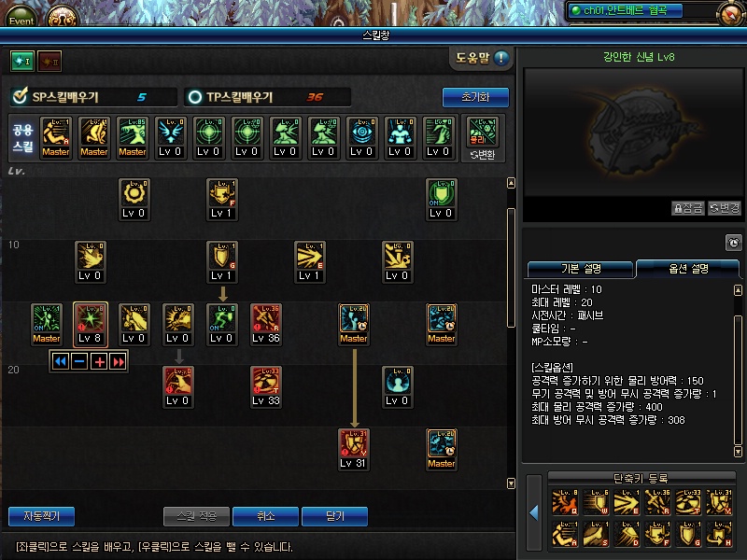Select the Lv 36 red skill icon

[266, 318]
